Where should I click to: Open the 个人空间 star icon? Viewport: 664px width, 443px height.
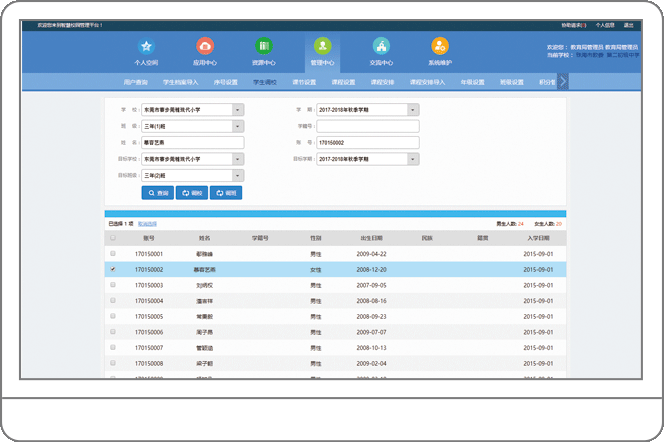(x=146, y=46)
